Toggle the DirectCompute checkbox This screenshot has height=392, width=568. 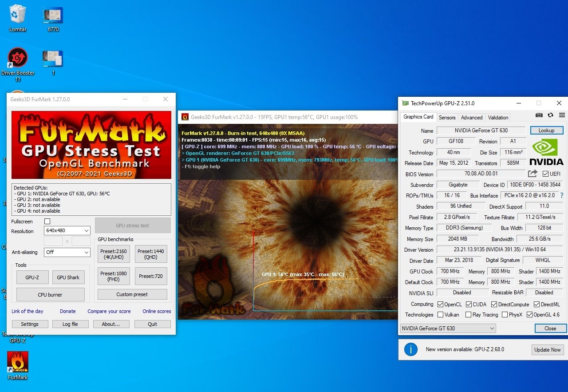click(x=494, y=304)
